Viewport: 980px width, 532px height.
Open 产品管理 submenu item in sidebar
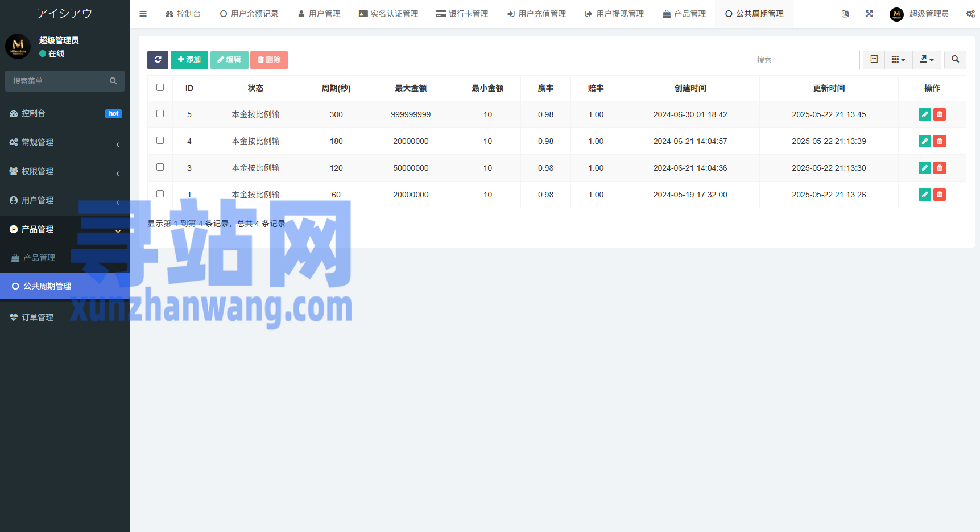tap(65, 258)
